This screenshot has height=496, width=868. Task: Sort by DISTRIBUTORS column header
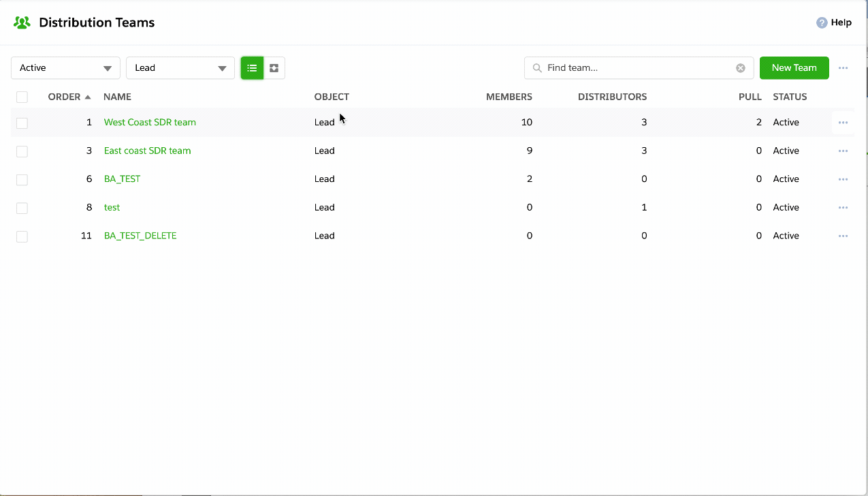click(x=612, y=97)
